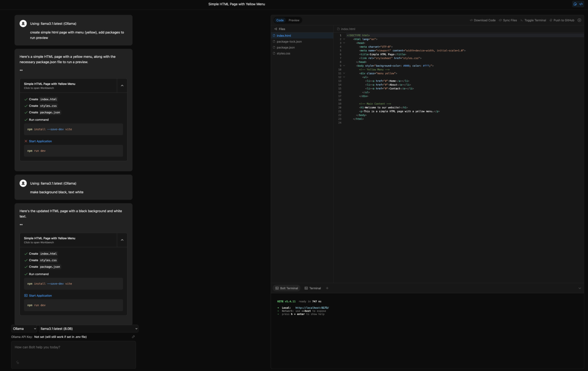Image resolution: width=588 pixels, height=371 pixels.
Task: Click the sparkle enhance-prompt icon in chat box
Action: pyautogui.click(x=17, y=362)
